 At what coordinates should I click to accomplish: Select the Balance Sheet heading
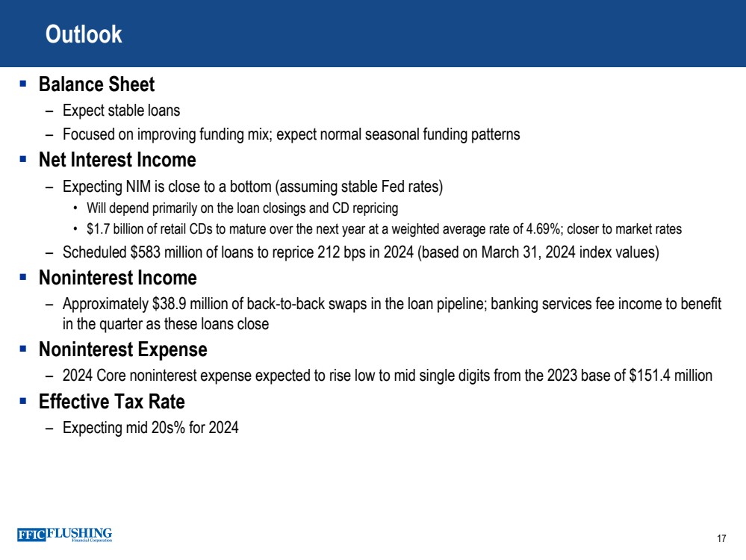[x=97, y=85]
